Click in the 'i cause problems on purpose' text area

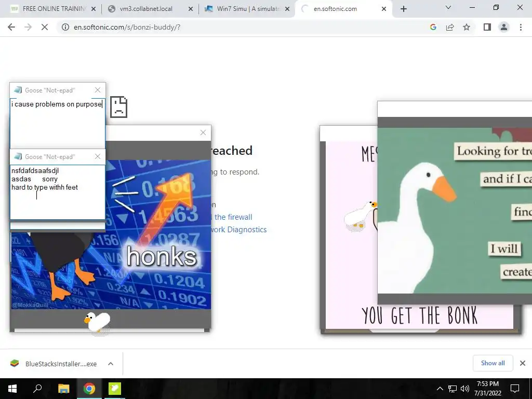point(57,123)
